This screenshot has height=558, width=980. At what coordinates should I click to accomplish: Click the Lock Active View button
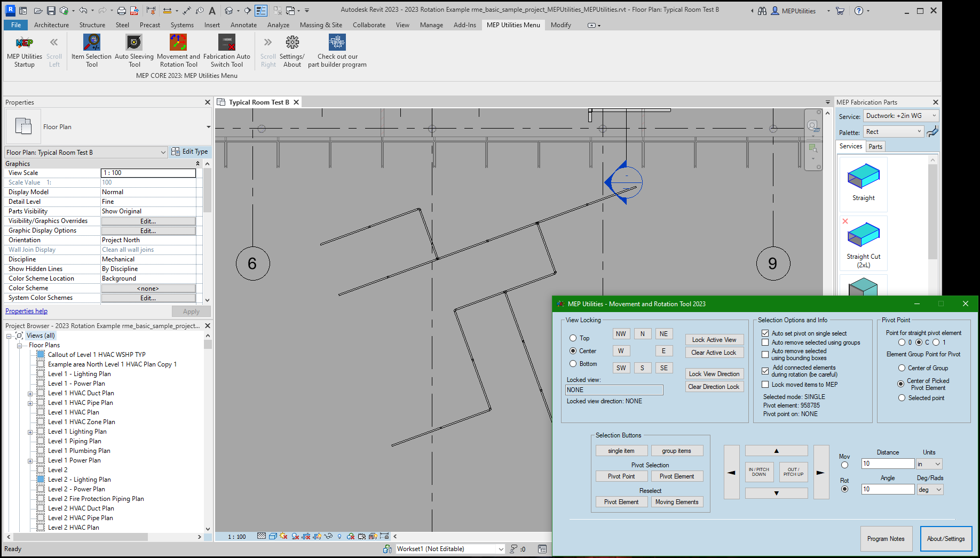(714, 340)
